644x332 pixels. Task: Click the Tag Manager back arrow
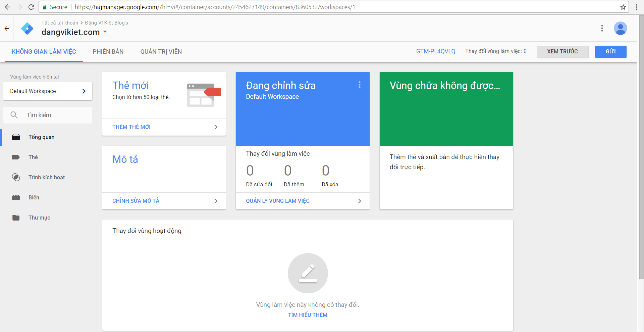click(7, 29)
